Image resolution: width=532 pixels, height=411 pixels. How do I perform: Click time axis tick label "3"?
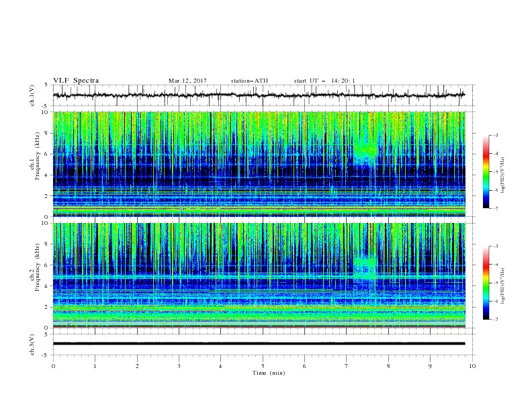tap(179, 366)
